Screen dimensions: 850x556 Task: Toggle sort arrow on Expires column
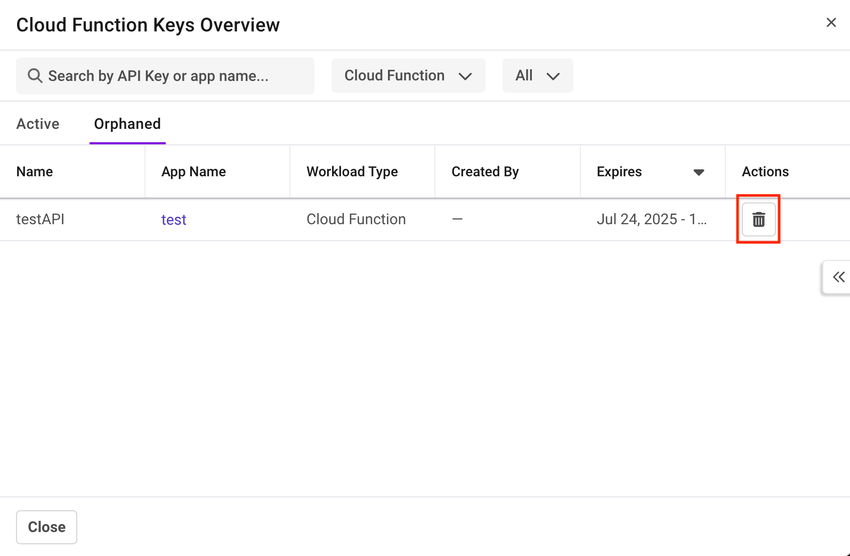tap(698, 172)
